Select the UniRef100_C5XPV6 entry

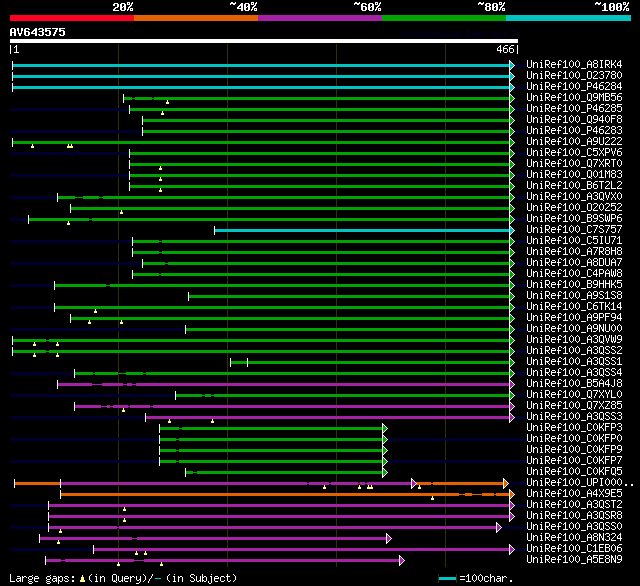(574, 153)
